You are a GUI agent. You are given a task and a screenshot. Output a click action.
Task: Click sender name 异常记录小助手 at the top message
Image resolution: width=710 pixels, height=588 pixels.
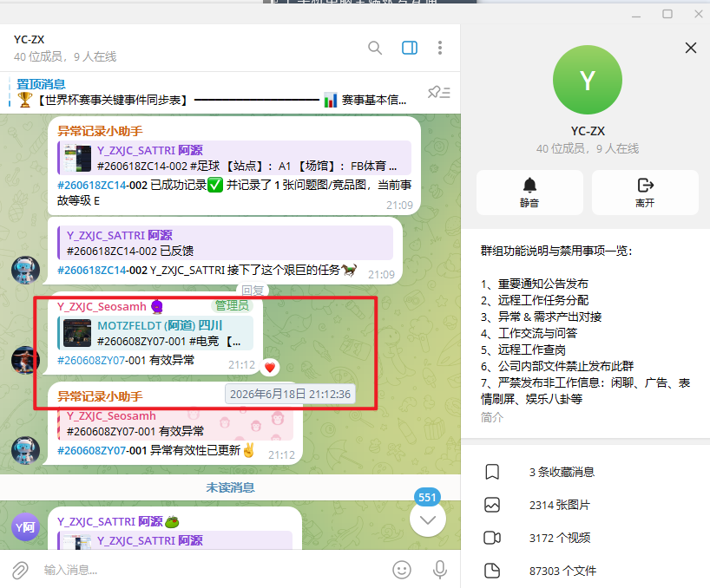[x=100, y=131]
